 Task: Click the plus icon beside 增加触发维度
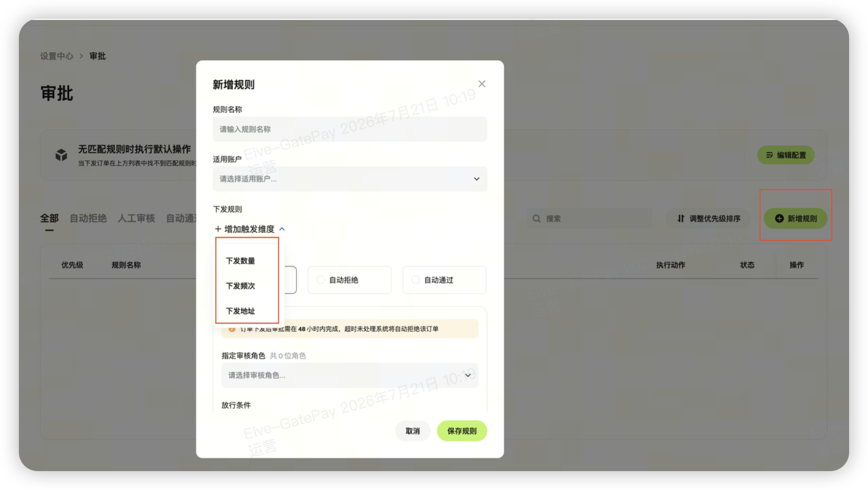pyautogui.click(x=218, y=229)
